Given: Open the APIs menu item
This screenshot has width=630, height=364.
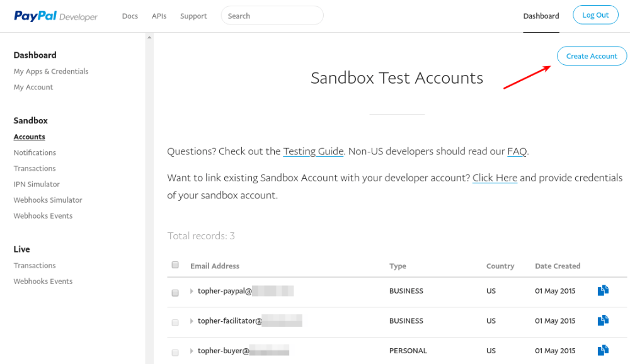Looking at the screenshot, I should pyautogui.click(x=159, y=16).
